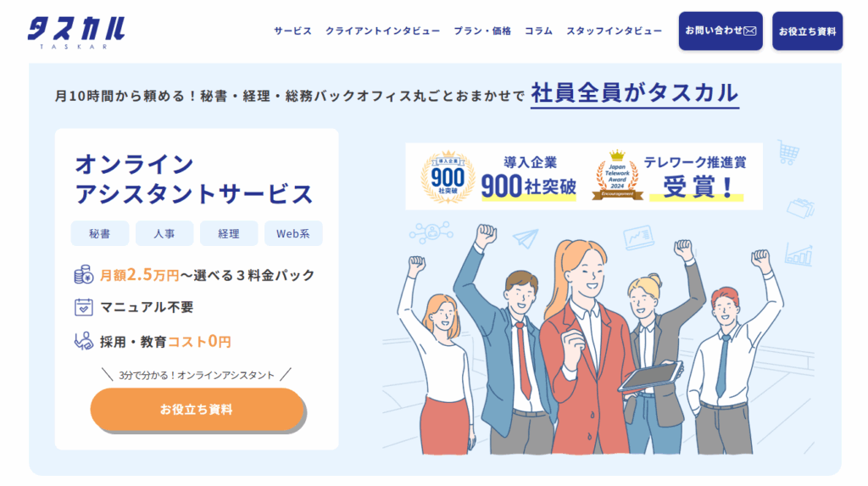Open スタッフインタビュー in the navigation

[614, 31]
